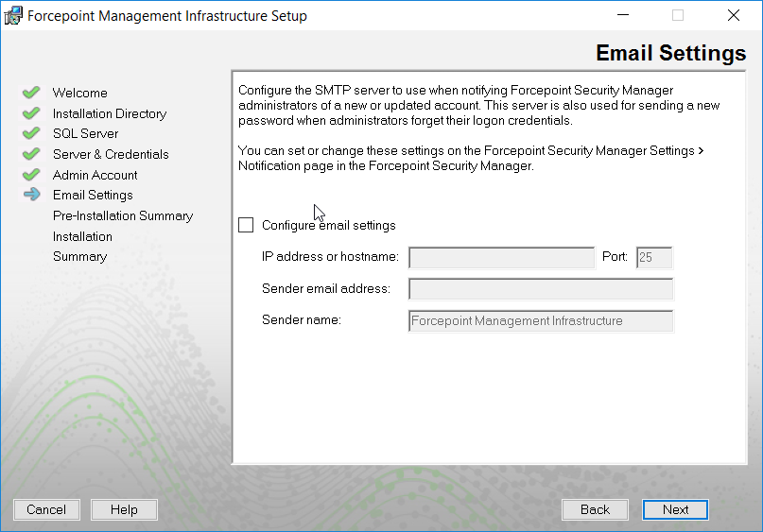Enable the Configure email settings checkbox
The height and width of the screenshot is (532, 763).
pos(246,225)
